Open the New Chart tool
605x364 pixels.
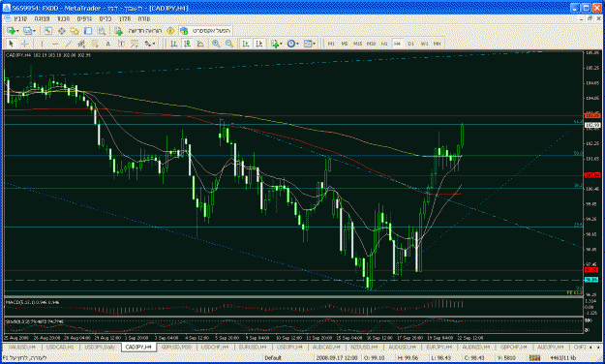pyautogui.click(x=11, y=31)
